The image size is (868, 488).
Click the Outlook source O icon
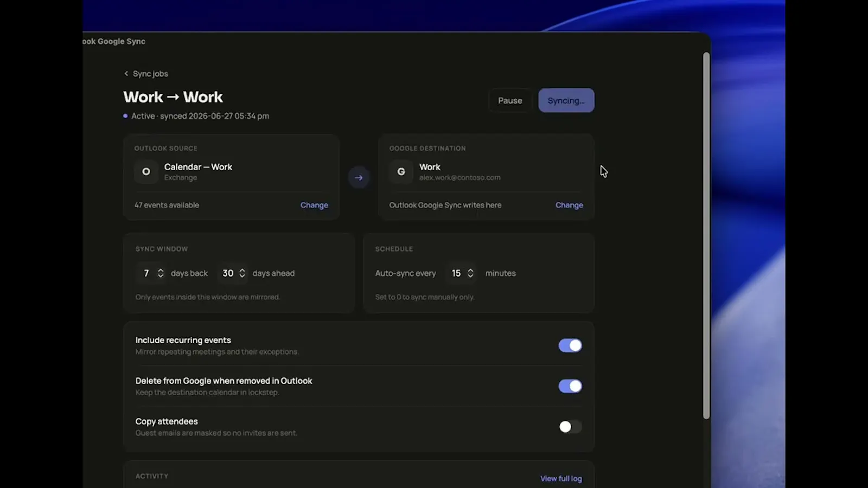pyautogui.click(x=146, y=171)
